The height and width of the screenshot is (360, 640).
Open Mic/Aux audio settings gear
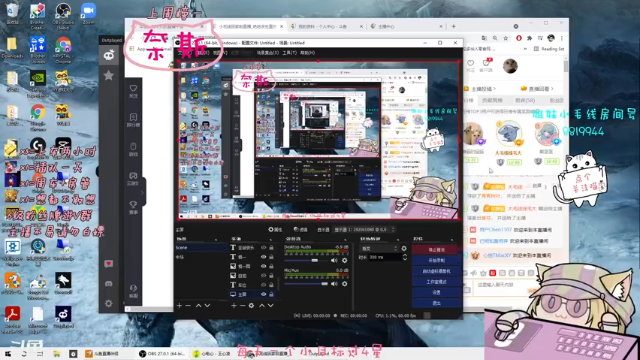click(x=344, y=284)
